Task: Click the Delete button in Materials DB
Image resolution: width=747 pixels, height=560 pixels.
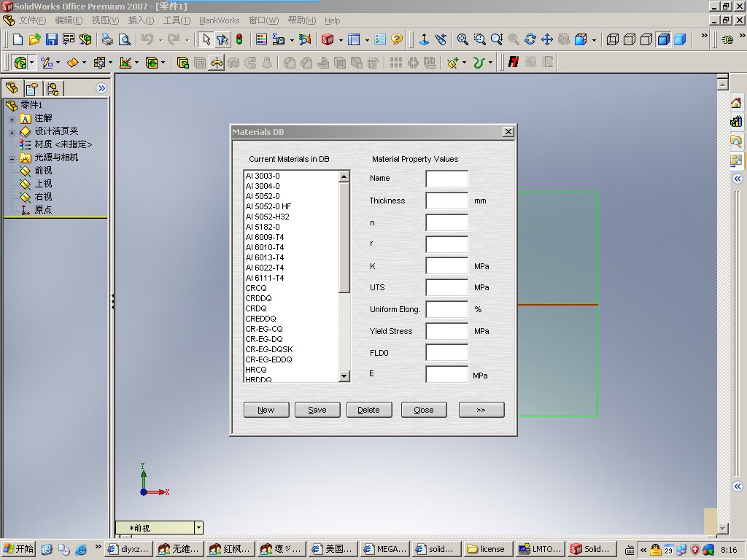Action: pos(368,410)
